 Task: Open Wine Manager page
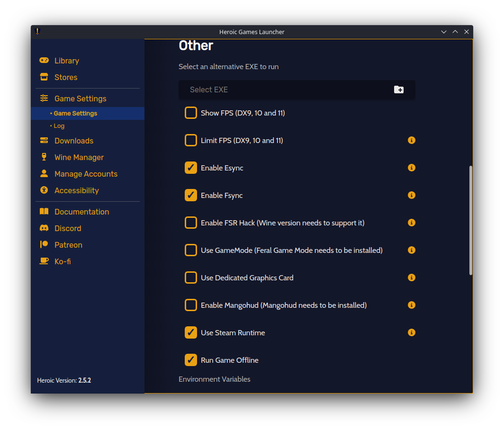pos(79,157)
